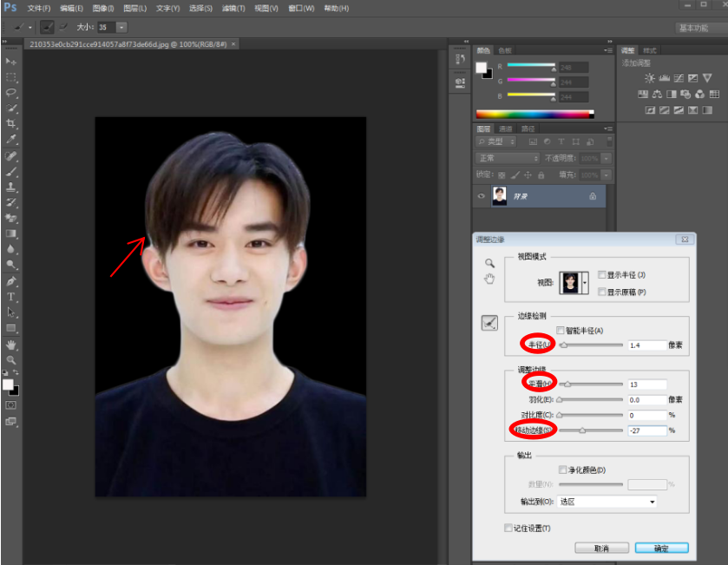Toggle the Remember Settings checkbox

[x=508, y=527]
